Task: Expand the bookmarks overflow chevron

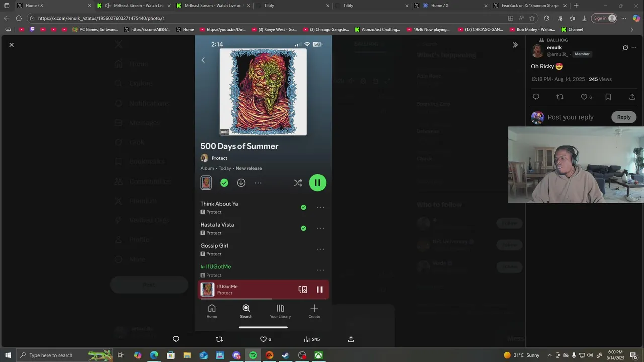Action: pos(632,30)
